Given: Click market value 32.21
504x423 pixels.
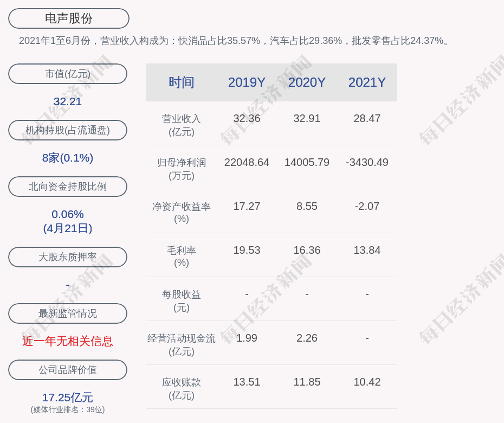Looking at the screenshot, I should pyautogui.click(x=68, y=101).
